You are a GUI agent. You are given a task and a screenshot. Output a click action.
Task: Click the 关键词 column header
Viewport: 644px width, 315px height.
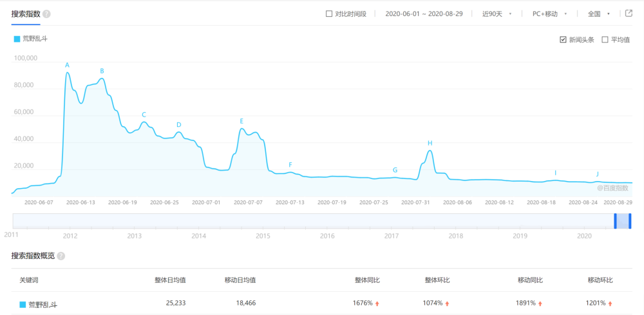coord(29,280)
